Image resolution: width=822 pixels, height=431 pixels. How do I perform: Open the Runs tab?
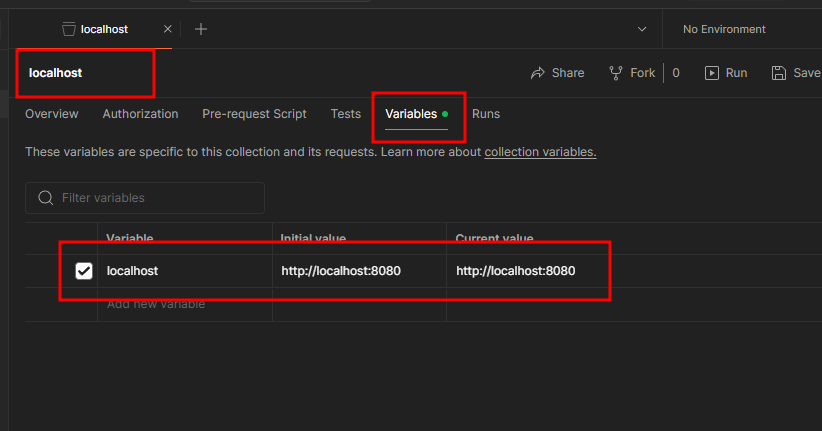486,114
